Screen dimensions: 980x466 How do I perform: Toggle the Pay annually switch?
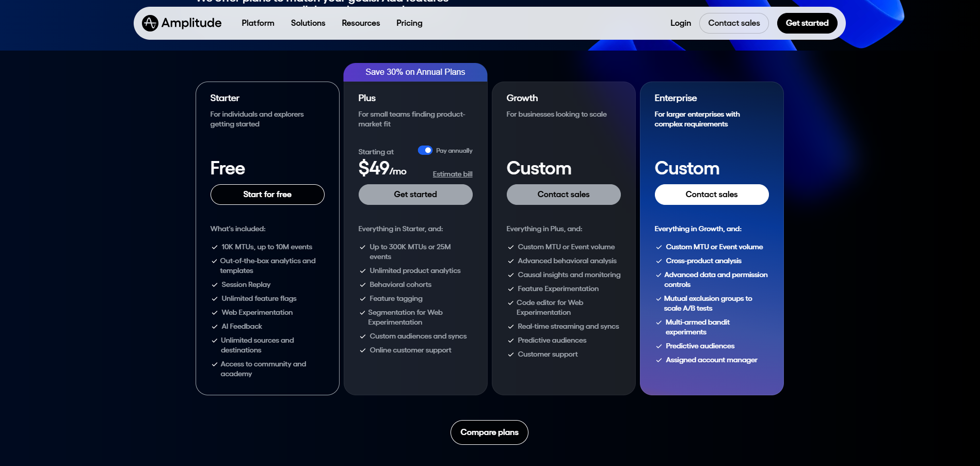pyautogui.click(x=425, y=150)
